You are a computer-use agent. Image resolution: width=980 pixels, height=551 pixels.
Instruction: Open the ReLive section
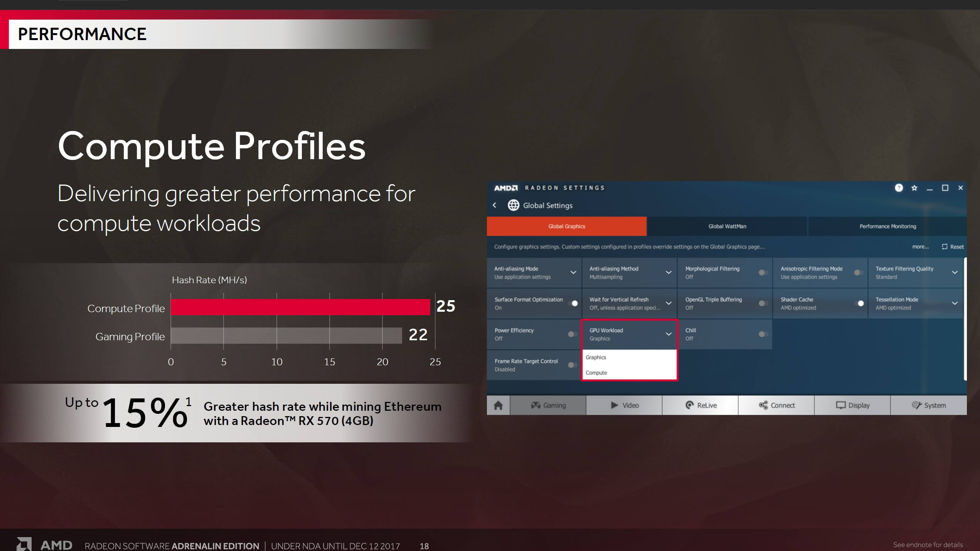pyautogui.click(x=700, y=405)
